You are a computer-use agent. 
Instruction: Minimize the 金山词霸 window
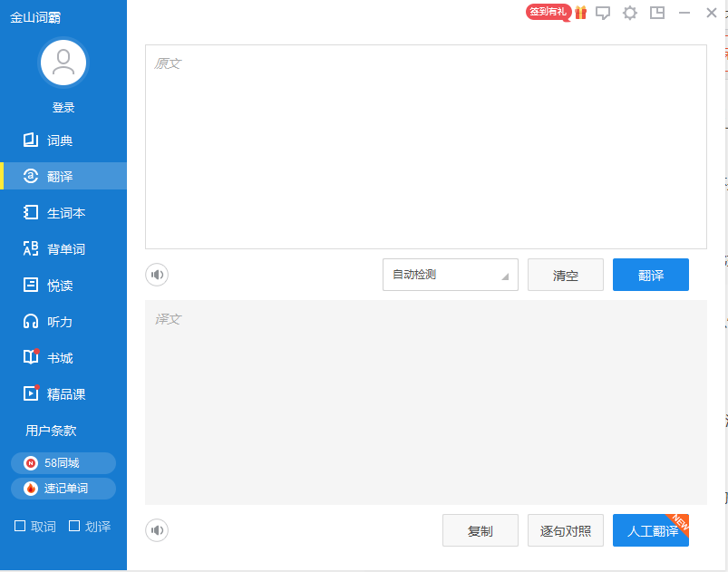pos(684,13)
